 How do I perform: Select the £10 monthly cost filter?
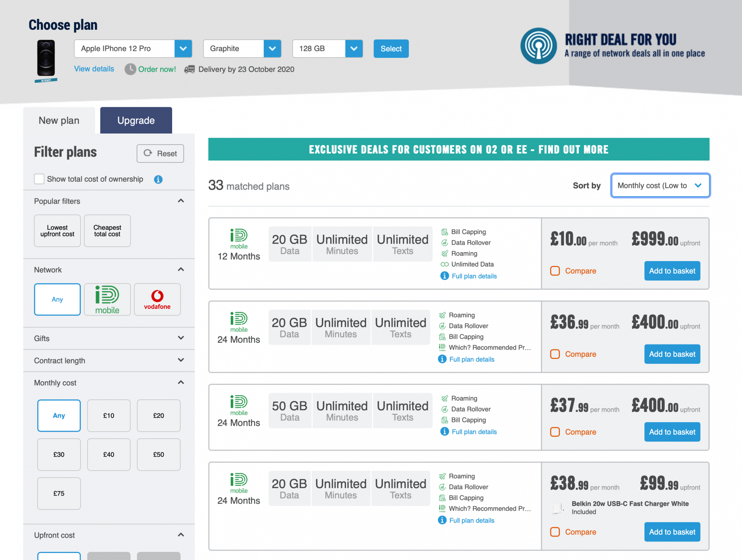pyautogui.click(x=109, y=415)
